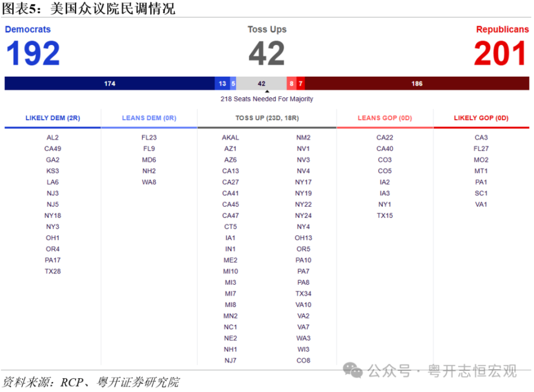Click the red 7 bar segment
This screenshot has width=534, height=392.
point(300,83)
